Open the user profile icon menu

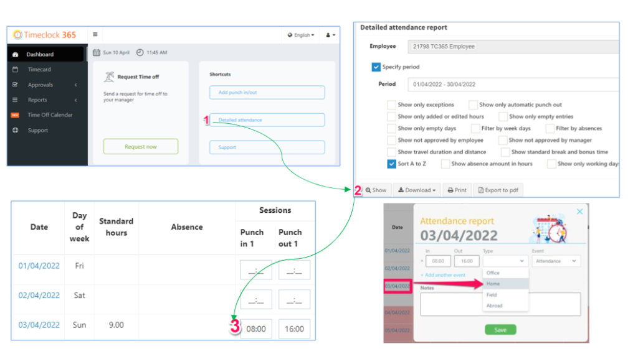[x=330, y=35]
